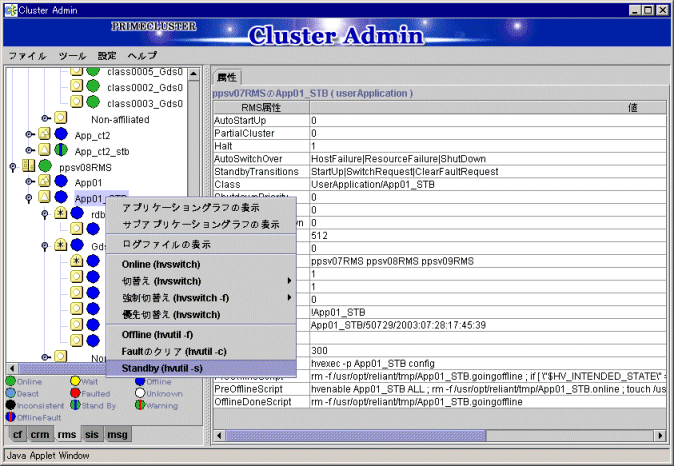Image resolution: width=674 pixels, height=466 pixels.
Task: Click green status circle beside class0002_Gds0
Action: [93, 86]
